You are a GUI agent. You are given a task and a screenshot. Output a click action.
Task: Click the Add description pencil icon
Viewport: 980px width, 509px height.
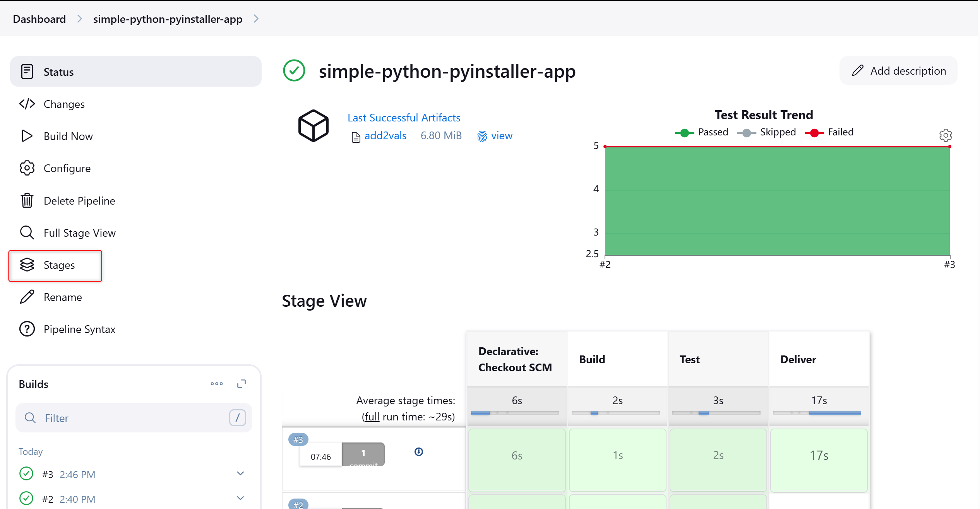click(x=858, y=70)
